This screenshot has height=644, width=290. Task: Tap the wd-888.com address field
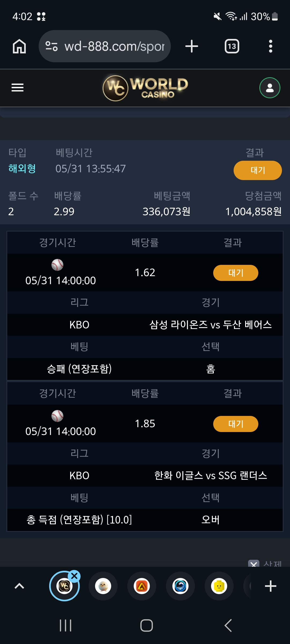pyautogui.click(x=105, y=46)
